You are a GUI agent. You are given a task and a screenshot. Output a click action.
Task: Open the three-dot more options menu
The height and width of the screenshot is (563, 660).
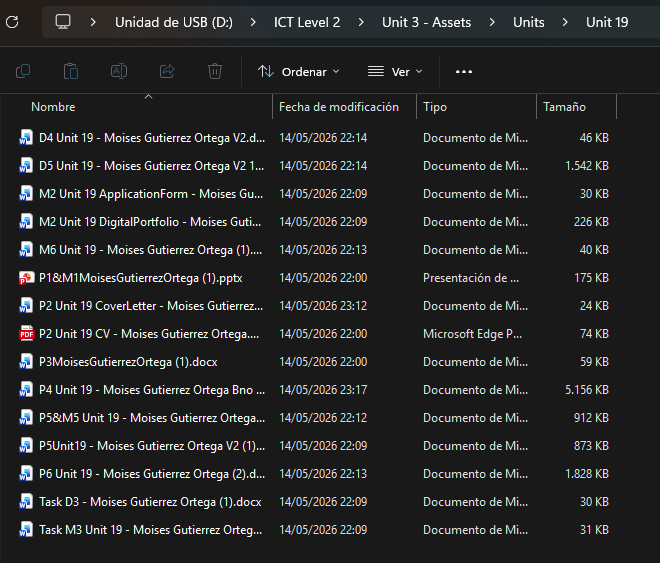pos(463,72)
